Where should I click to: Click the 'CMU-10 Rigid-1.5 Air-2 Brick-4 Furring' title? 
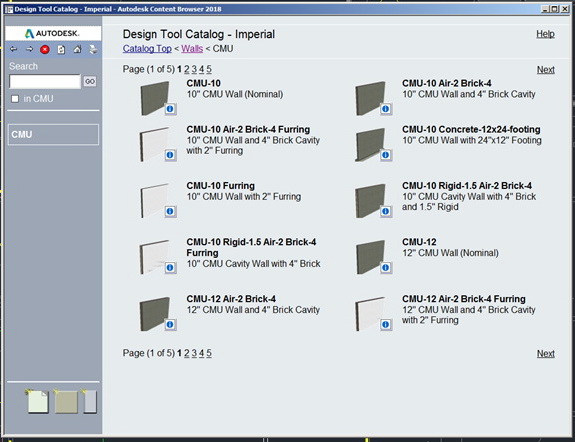click(x=251, y=248)
